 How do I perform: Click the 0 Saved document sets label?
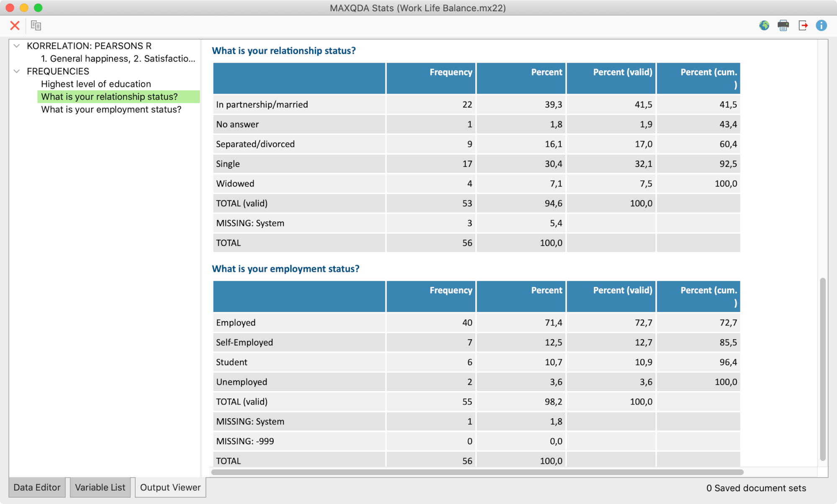(756, 488)
